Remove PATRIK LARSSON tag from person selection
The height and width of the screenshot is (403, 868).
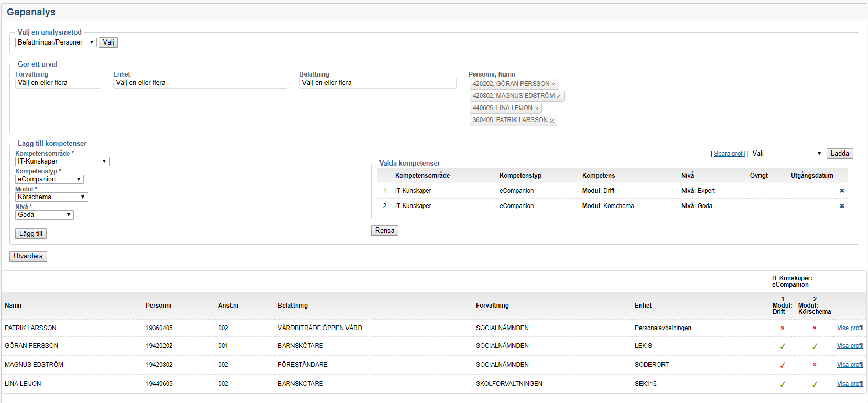[552, 121]
